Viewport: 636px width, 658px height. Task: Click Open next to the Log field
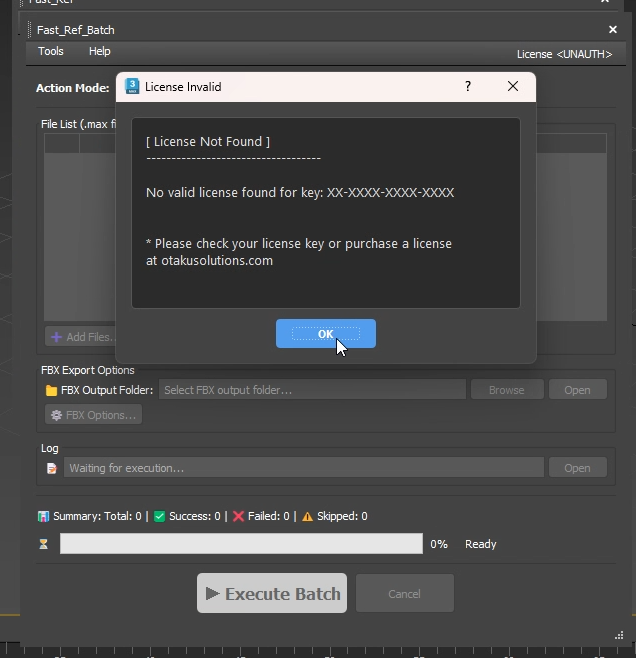coord(577,468)
